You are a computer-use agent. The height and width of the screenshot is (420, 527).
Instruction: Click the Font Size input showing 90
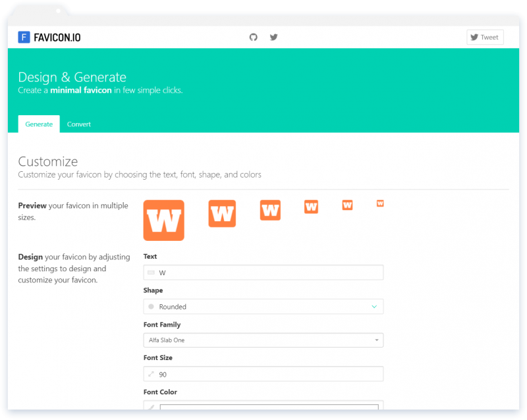coord(263,373)
